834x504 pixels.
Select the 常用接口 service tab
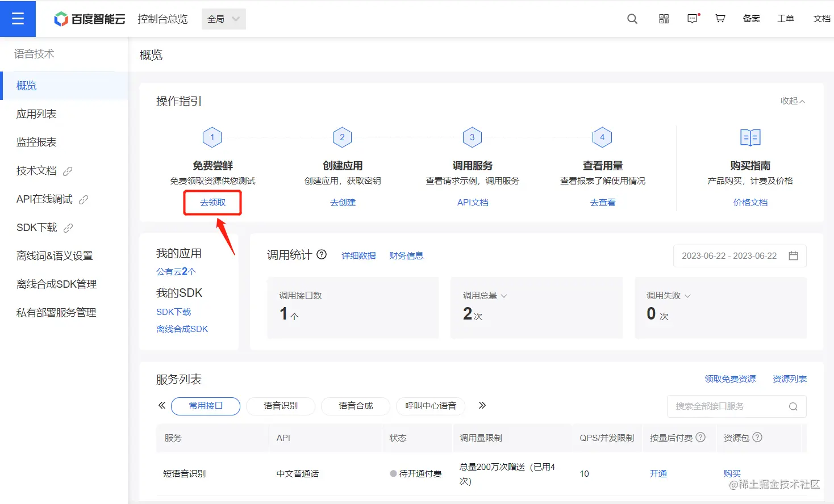(206, 406)
